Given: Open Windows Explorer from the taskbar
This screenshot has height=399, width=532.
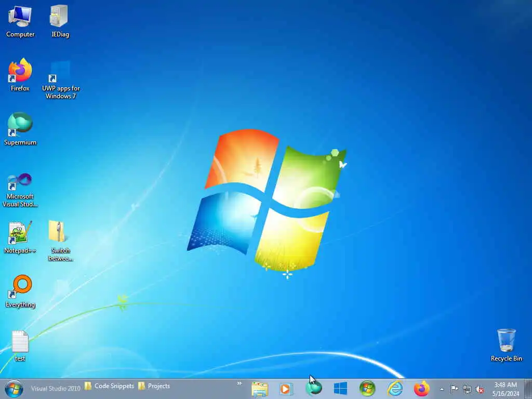Looking at the screenshot, I should point(260,389).
